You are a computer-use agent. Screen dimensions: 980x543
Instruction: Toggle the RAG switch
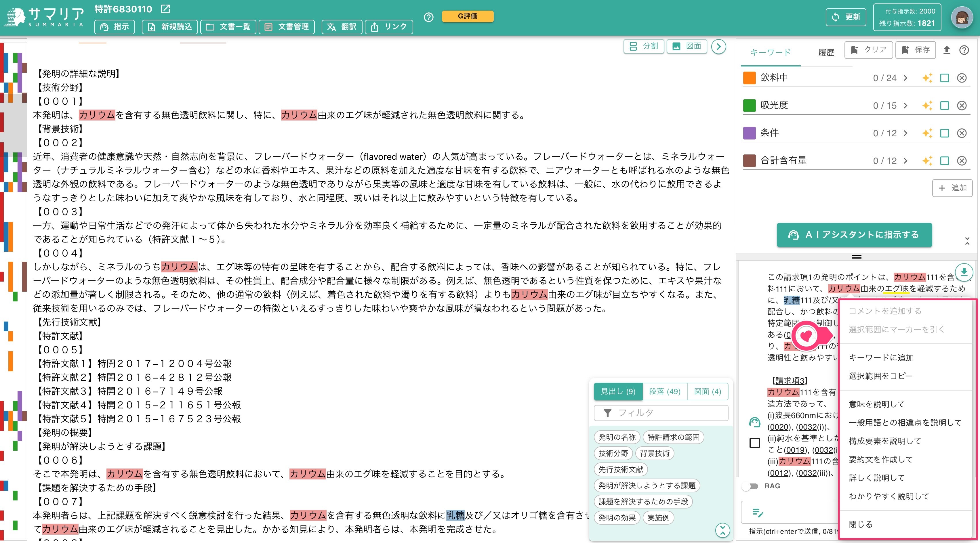pyautogui.click(x=750, y=486)
